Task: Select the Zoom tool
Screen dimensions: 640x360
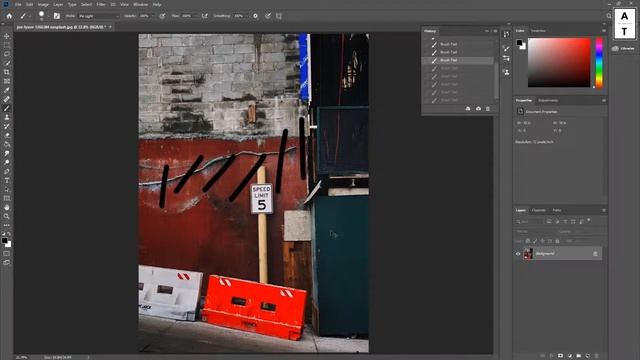Action: tap(7, 216)
